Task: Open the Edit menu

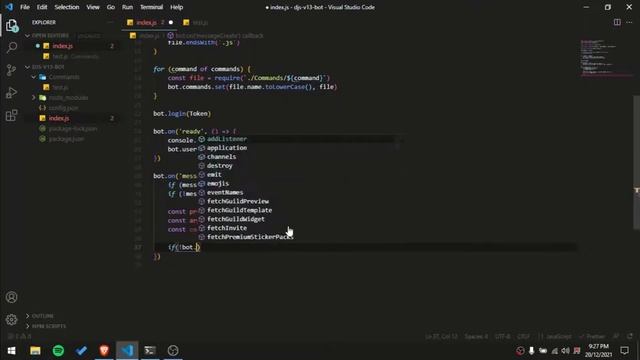Action: click(42, 7)
